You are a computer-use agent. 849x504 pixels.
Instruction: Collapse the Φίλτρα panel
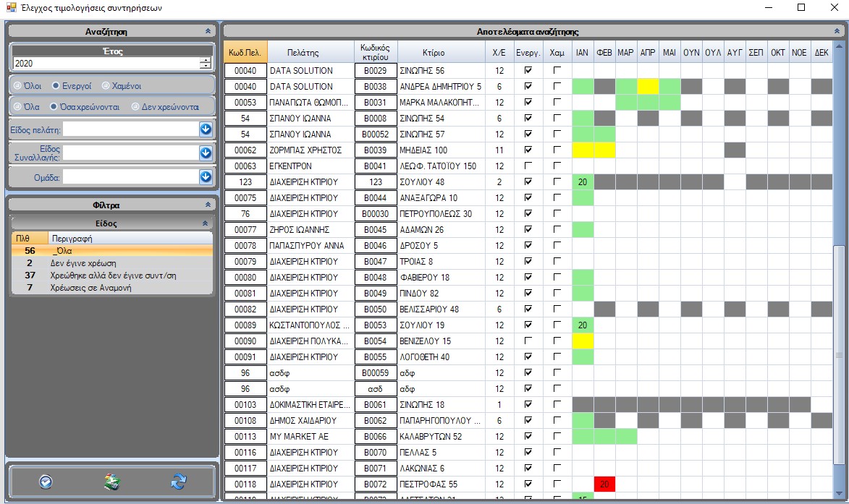208,205
